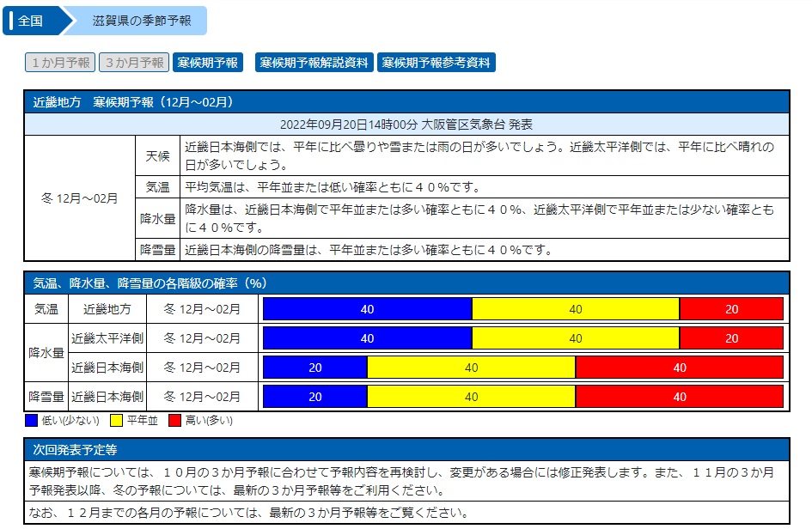Viewport: 812px width, 529px height.
Task: Click yellow 40 segment in 気温 row
Action: pos(576,309)
